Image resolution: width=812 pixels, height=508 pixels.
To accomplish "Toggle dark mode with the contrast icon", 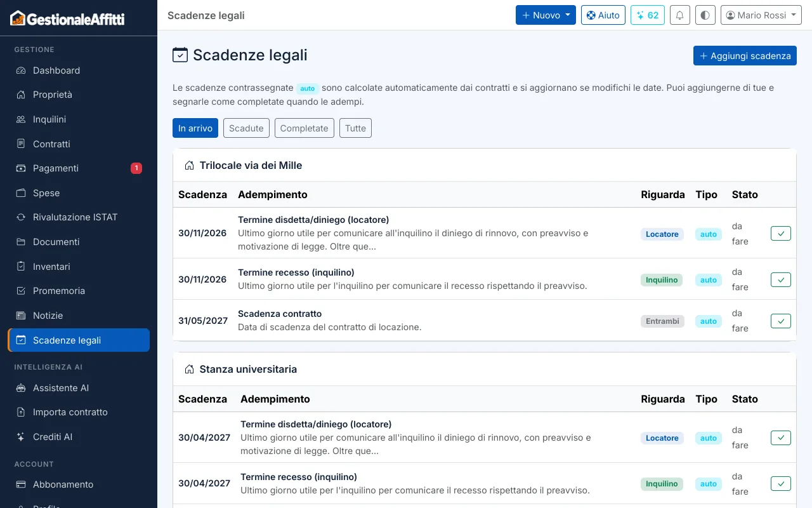I will point(705,15).
